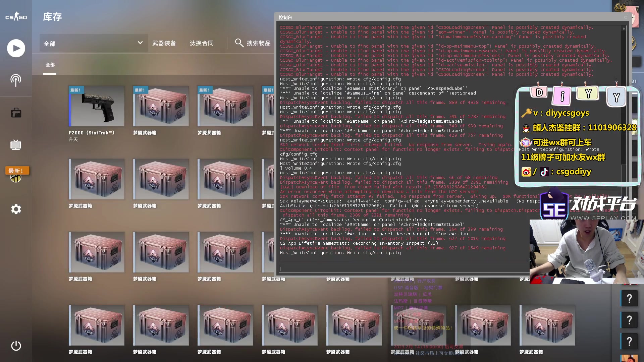Start a match with the Play button

point(16,48)
